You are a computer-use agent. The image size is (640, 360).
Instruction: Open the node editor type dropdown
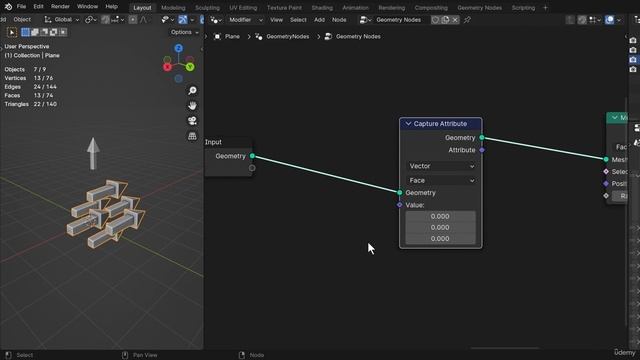(216, 20)
